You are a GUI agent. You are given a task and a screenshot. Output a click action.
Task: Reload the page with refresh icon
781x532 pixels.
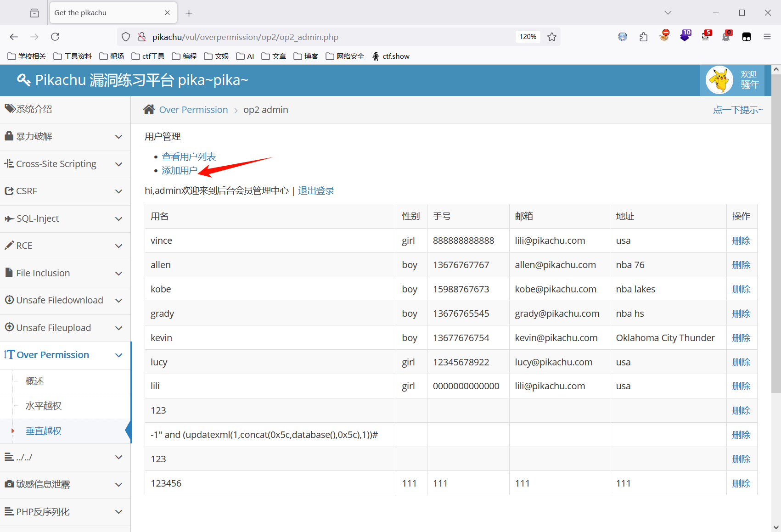tap(55, 37)
